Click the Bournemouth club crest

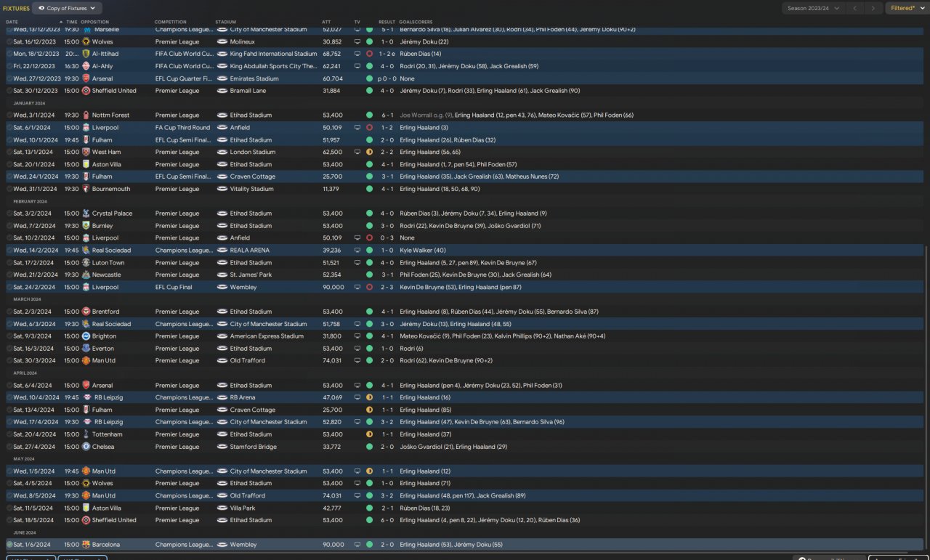(86, 189)
